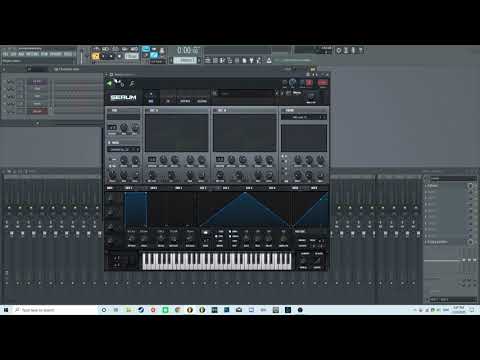Viewport: 480px width, 360px height.
Task: Click the FL Studio tempo display
Action: click(x=131, y=56)
